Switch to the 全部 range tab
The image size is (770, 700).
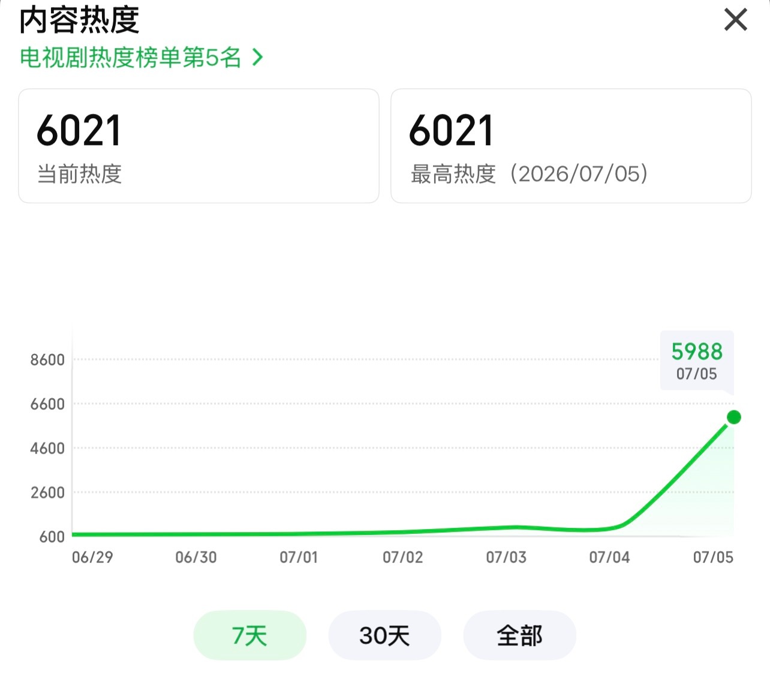519,635
